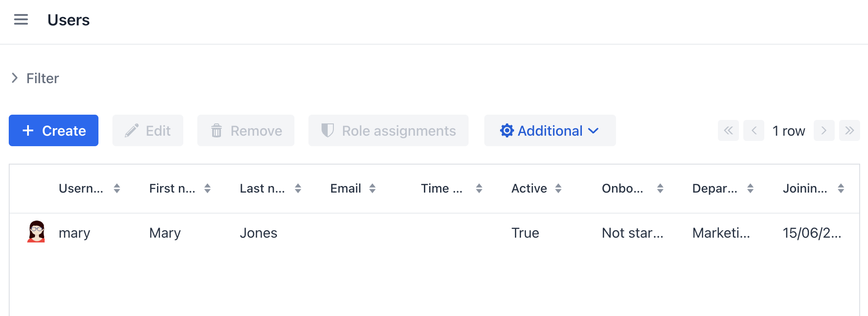Open Role assignments
This screenshot has height=316, width=868.
[388, 130]
